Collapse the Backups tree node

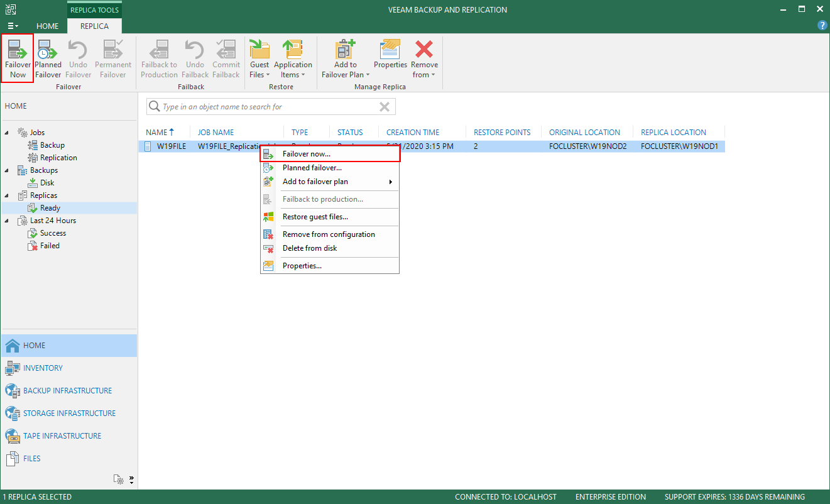click(7, 170)
